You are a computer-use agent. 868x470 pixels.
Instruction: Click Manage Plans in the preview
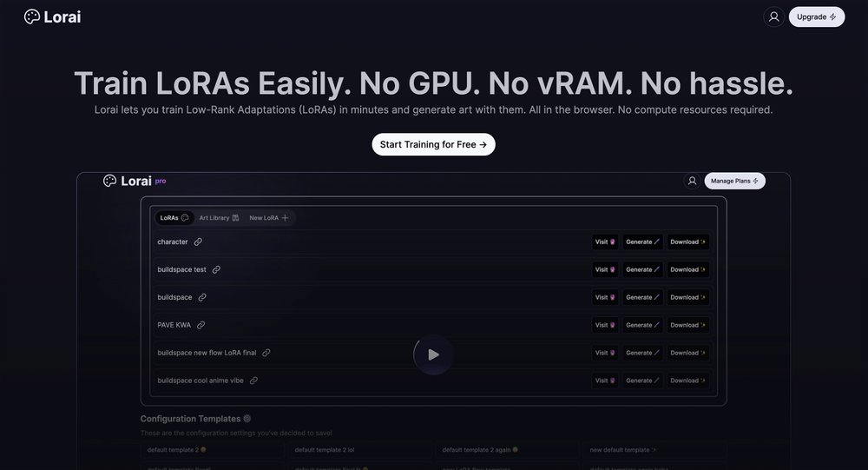coord(734,181)
